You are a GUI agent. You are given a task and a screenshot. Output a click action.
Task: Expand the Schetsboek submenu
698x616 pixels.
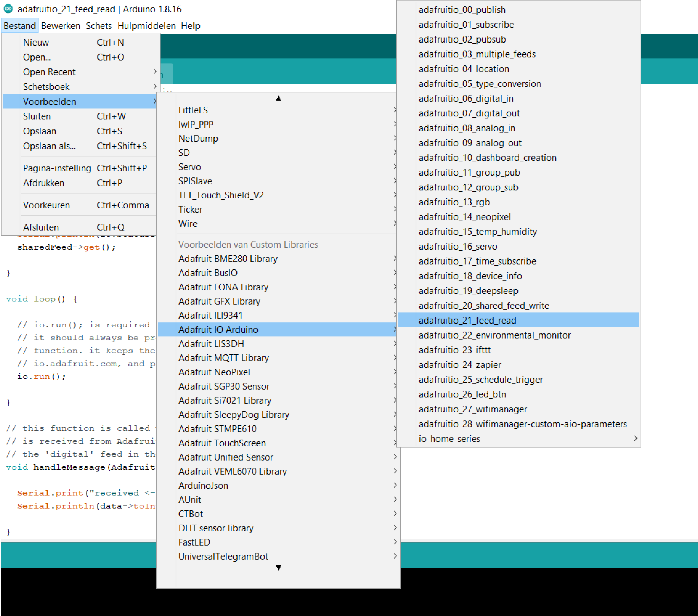(x=79, y=87)
